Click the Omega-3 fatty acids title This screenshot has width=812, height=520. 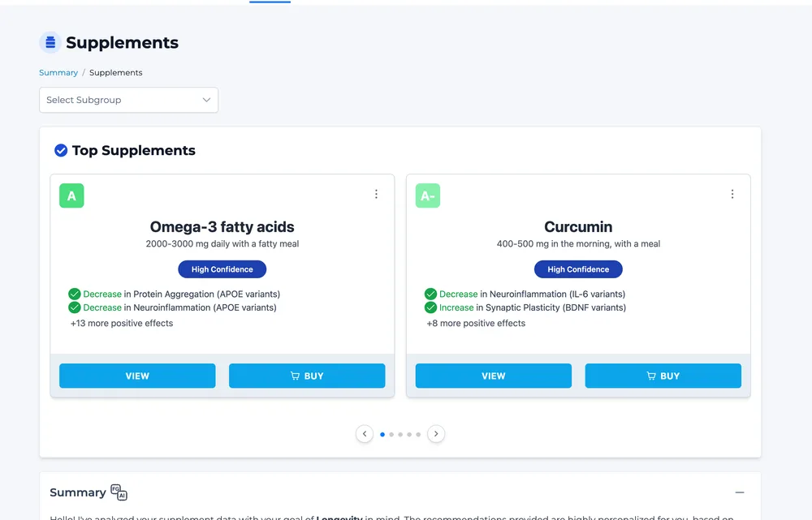[x=222, y=226]
